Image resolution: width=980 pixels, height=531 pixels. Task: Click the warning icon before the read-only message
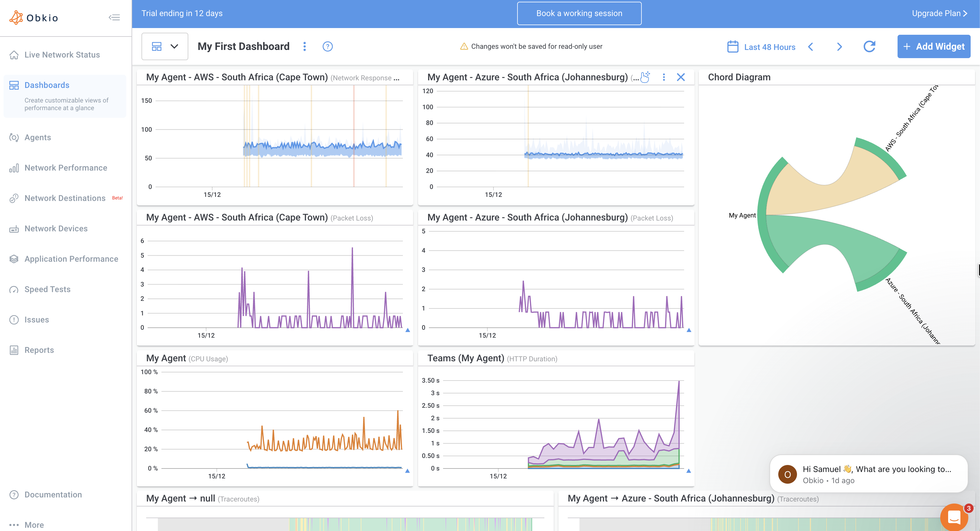click(464, 46)
